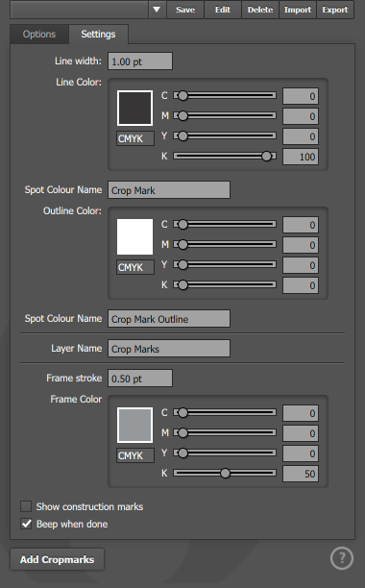The image size is (365, 588).
Task: Select the Settings tab
Action: [x=98, y=35]
